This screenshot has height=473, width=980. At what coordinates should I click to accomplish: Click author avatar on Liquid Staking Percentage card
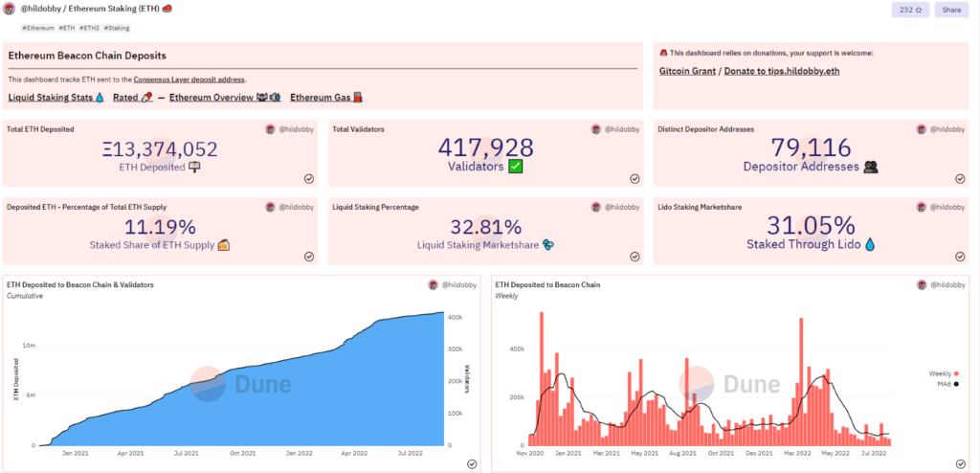(595, 207)
